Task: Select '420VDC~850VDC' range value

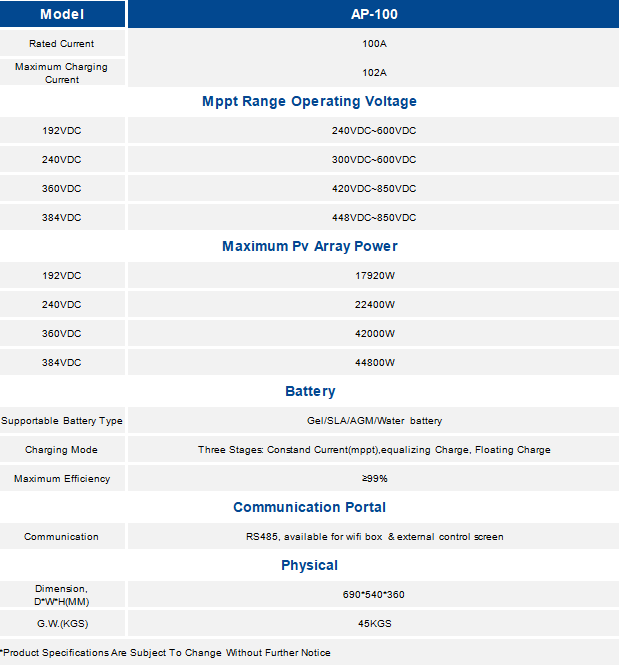Action: point(374,189)
